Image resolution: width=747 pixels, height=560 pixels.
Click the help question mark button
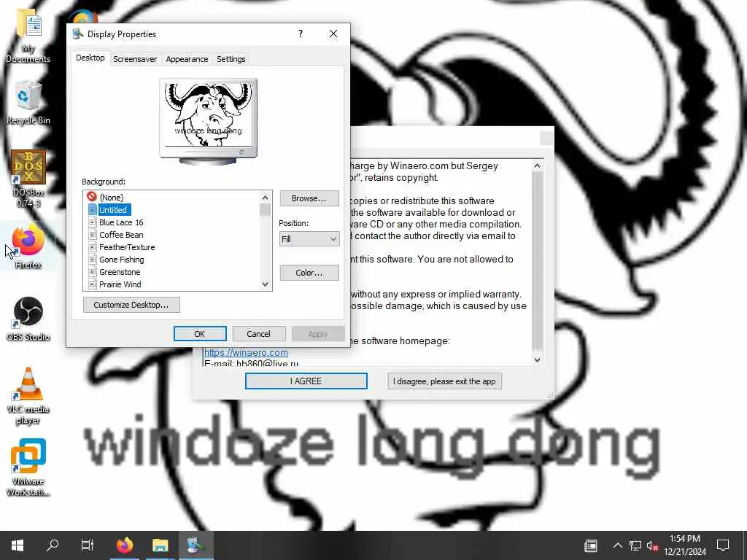tap(300, 34)
